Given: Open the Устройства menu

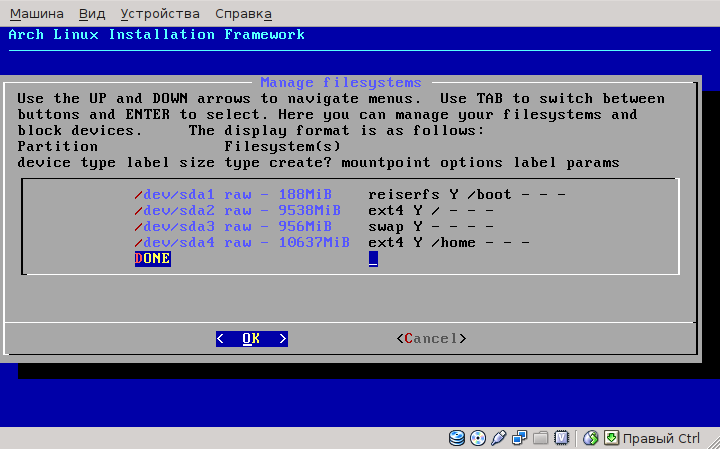Looking at the screenshot, I should pos(160,14).
